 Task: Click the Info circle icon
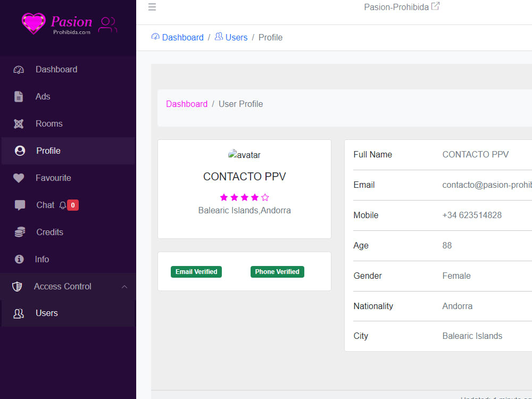point(19,259)
